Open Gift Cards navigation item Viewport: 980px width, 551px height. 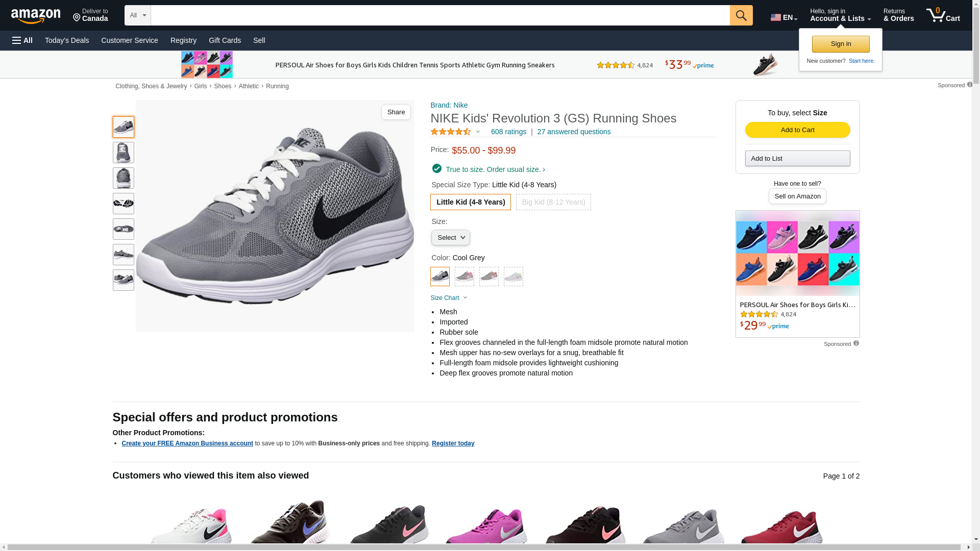(225, 40)
